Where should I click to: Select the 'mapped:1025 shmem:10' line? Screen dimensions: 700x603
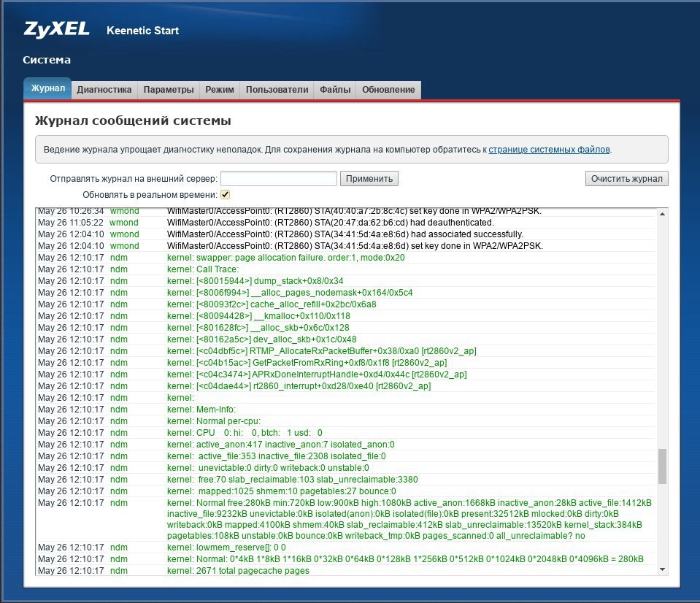point(346,491)
